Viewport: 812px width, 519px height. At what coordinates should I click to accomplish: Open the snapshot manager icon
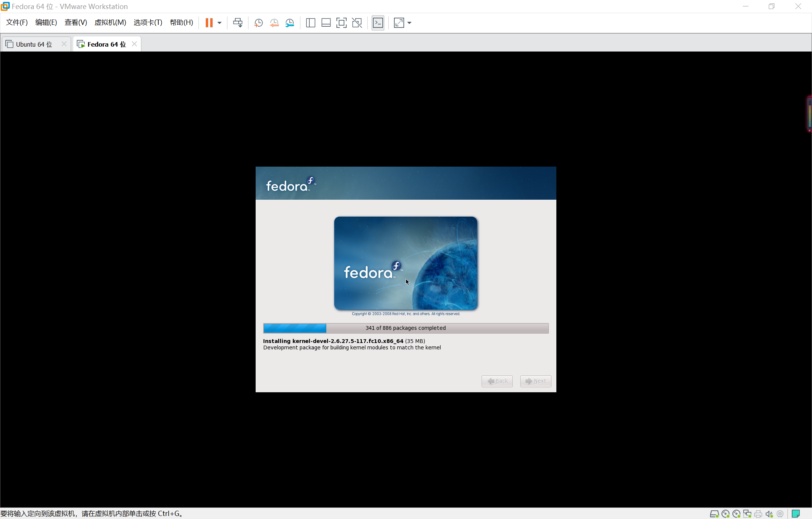coord(289,23)
